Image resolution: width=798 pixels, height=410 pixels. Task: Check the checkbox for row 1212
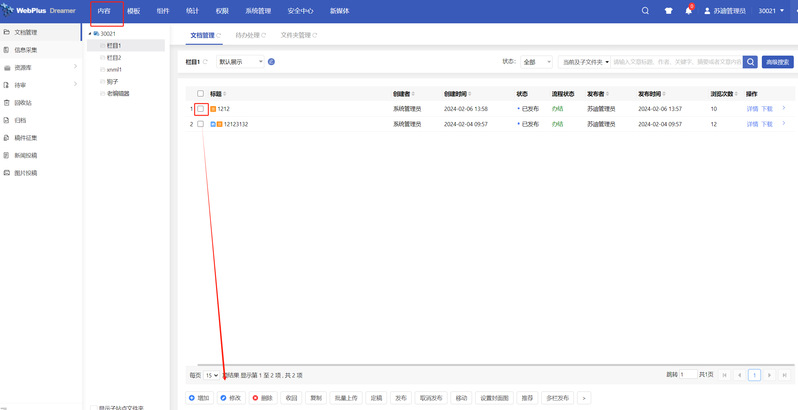[x=201, y=109]
